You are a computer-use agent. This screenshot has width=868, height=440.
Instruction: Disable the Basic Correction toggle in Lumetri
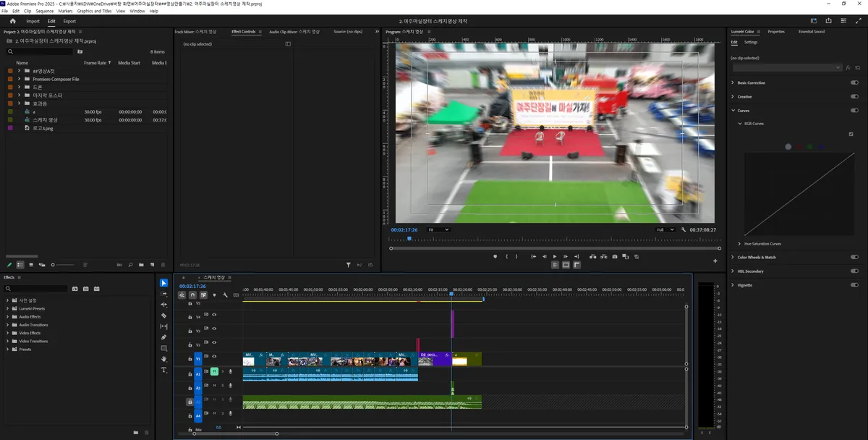[x=854, y=82]
